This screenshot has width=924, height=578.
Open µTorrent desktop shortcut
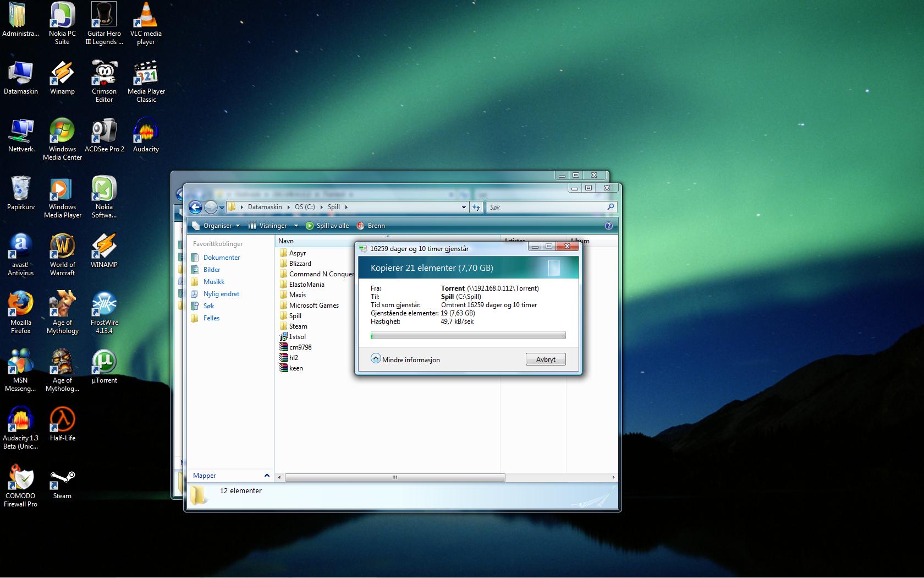[x=104, y=367]
